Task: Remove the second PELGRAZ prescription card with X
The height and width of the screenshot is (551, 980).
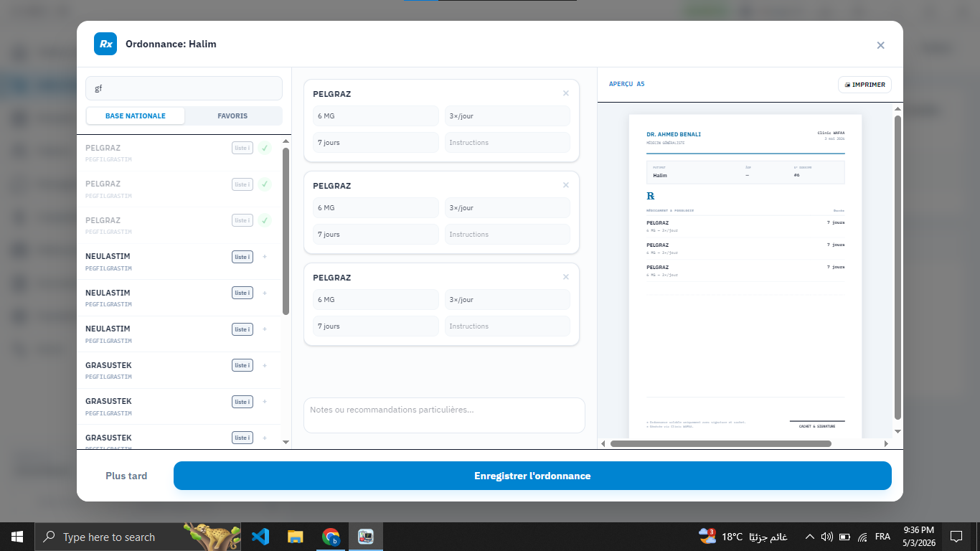Action: click(x=566, y=185)
